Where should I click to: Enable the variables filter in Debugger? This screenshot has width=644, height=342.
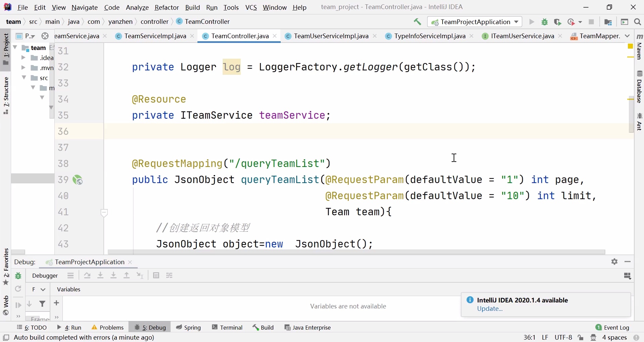tap(42, 304)
